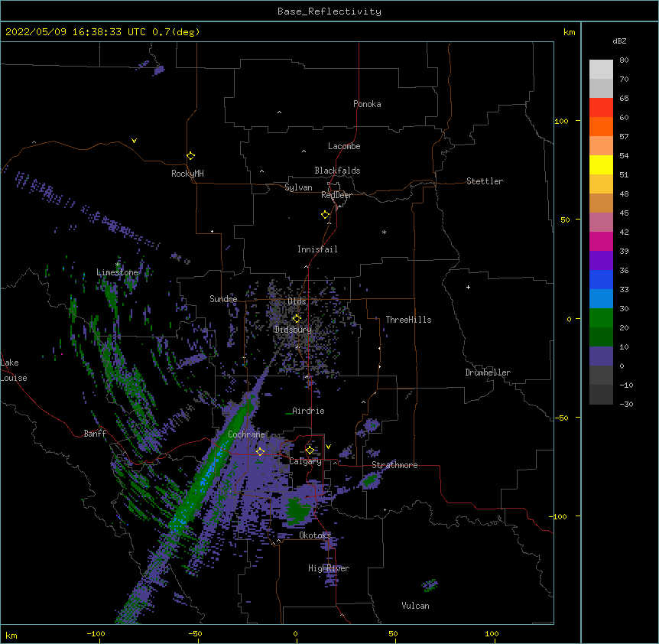This screenshot has width=659, height=644.
Task: Click the Okotoks label
Action: (315, 535)
